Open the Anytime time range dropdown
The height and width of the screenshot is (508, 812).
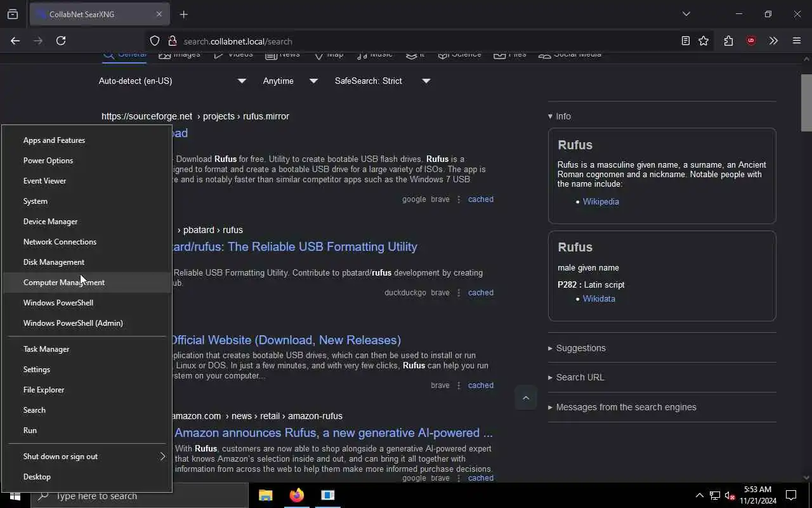291,81
